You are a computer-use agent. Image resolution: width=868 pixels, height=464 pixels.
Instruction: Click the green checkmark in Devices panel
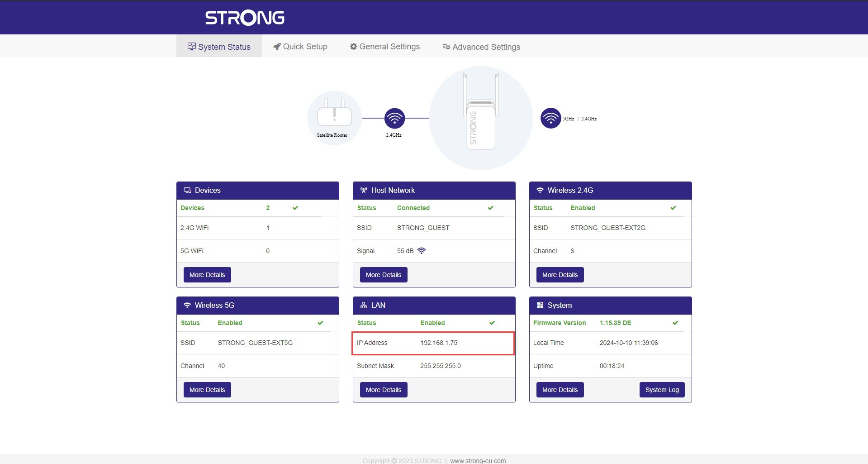click(295, 208)
